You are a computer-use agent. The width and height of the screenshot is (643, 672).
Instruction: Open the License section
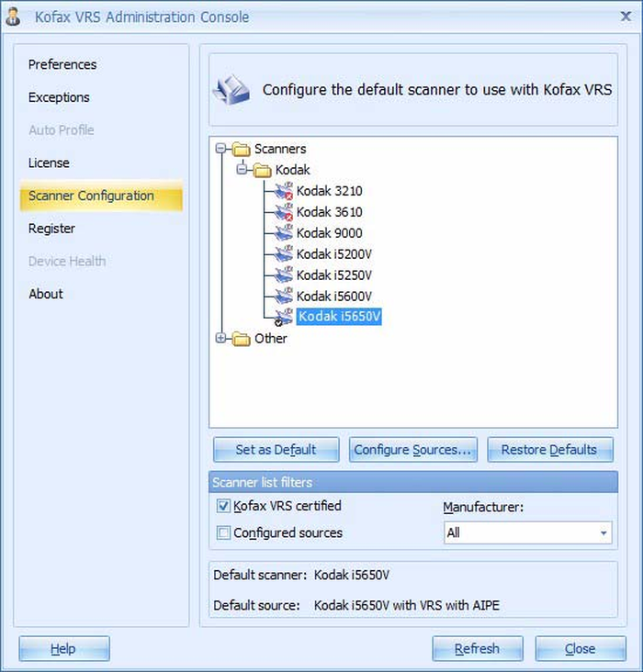pos(49,162)
